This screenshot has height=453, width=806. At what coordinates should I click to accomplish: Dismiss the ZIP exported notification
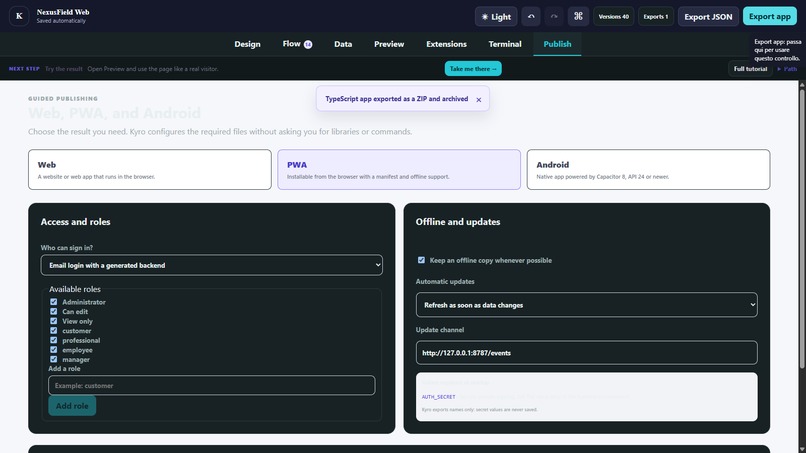479,100
